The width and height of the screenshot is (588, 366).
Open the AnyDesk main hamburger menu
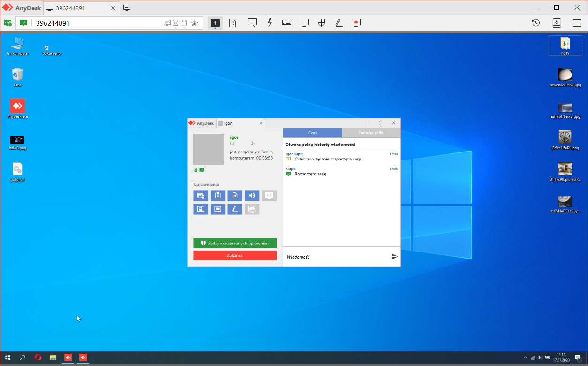click(577, 23)
